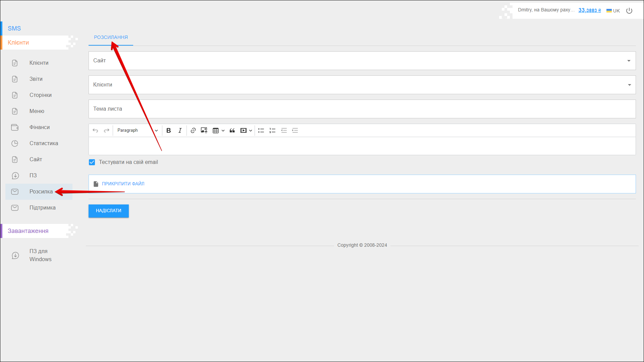Click the Italic formatting icon
Image resolution: width=644 pixels, height=362 pixels.
coord(180,130)
